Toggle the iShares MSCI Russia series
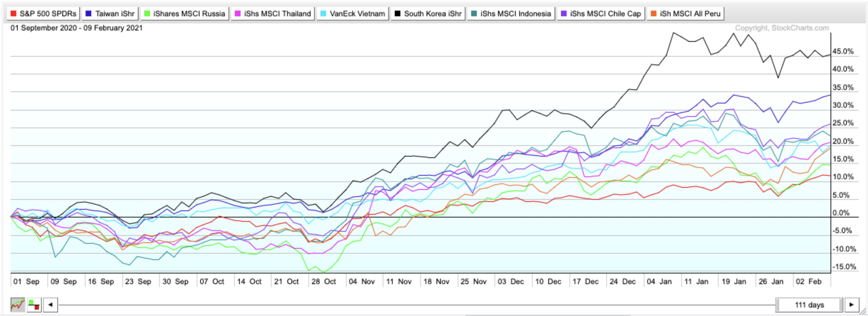868x316 pixels. tap(185, 14)
